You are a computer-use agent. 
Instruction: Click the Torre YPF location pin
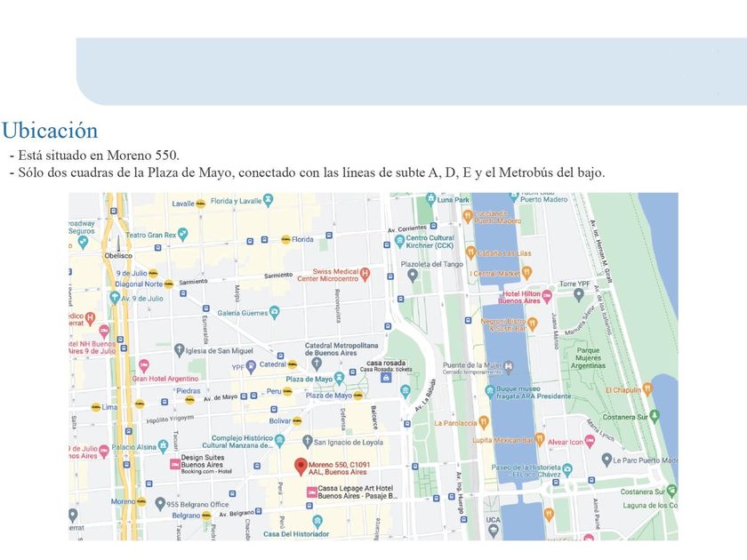(x=578, y=295)
